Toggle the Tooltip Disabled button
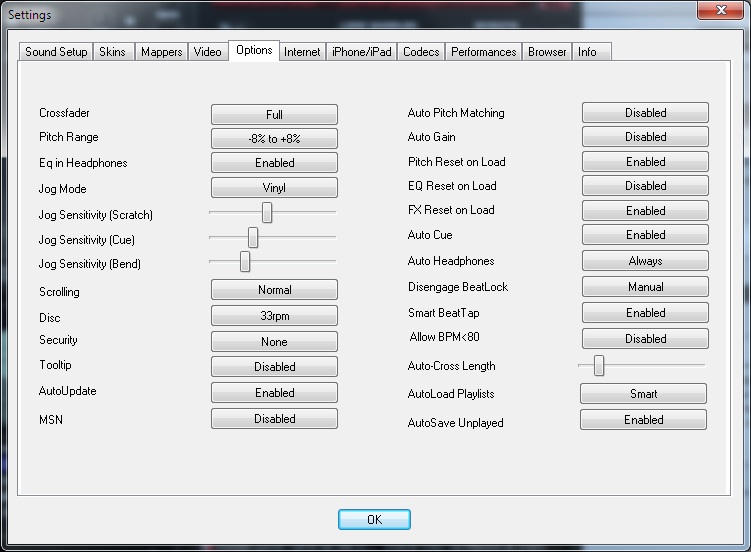Screen dimensions: 751x552 [x=274, y=367]
